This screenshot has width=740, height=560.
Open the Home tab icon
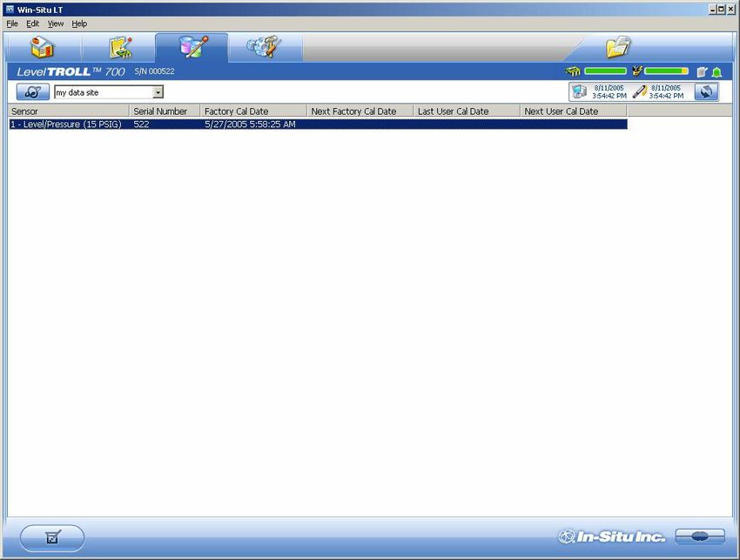(x=43, y=47)
